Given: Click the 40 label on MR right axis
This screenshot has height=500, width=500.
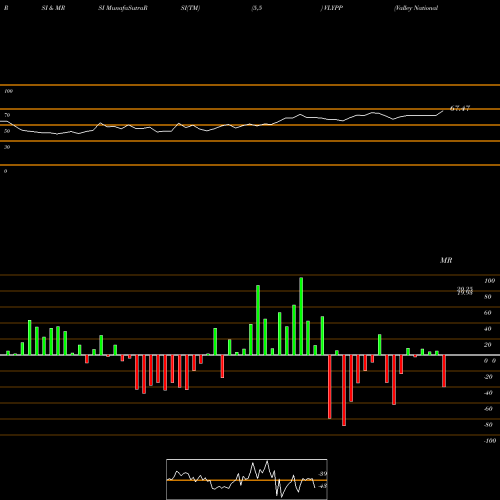Looking at the screenshot, I should [x=488, y=329].
